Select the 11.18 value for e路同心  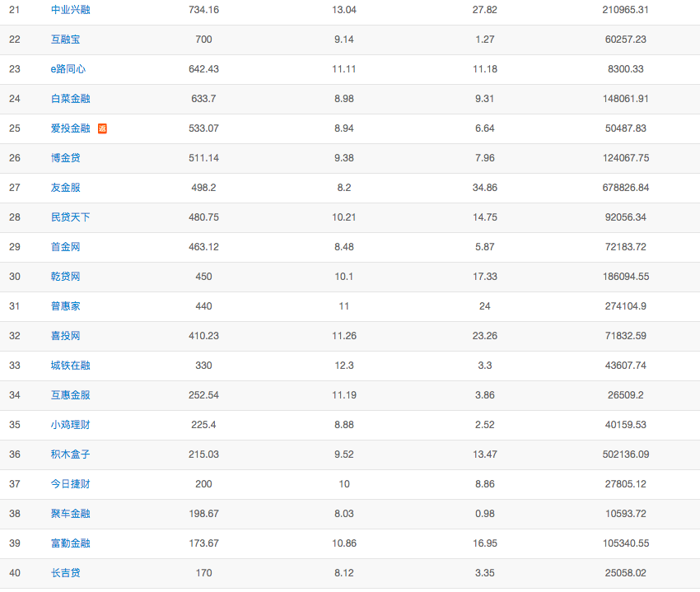485,69
